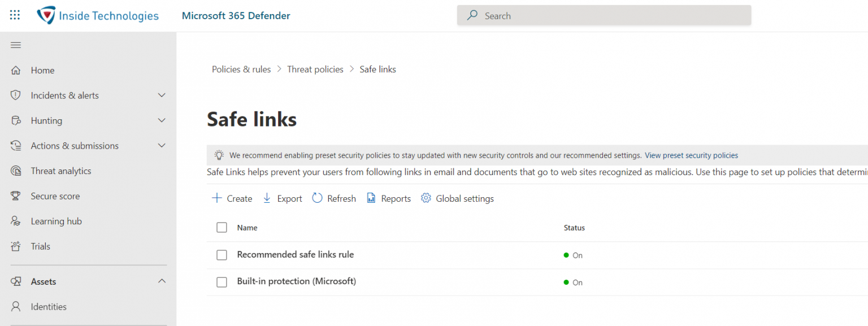Open View preset security policies link
Screen dimensions: 868x326
691,155
